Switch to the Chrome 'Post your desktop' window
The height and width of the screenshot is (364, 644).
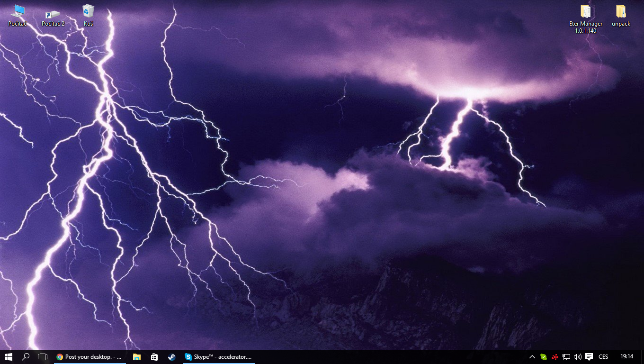[x=89, y=357]
